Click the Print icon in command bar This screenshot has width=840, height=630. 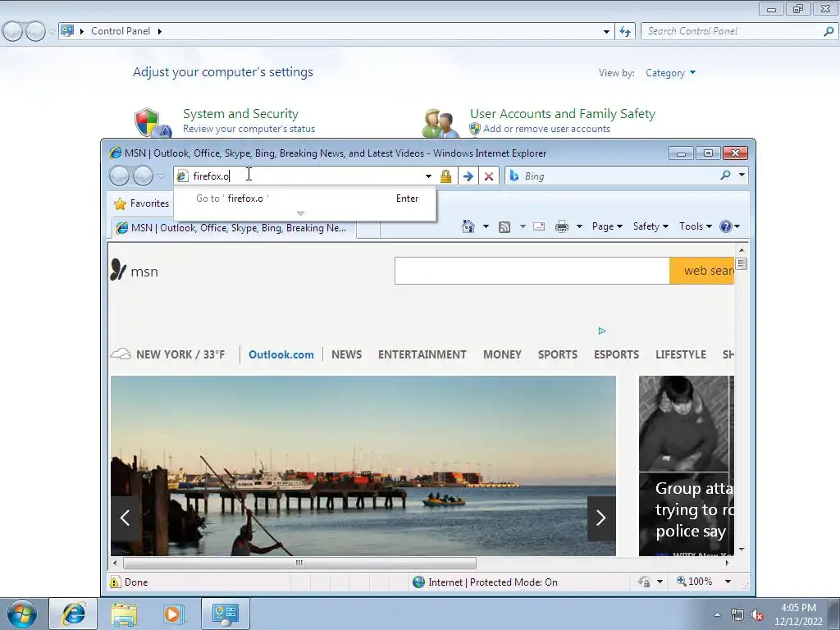tap(561, 226)
